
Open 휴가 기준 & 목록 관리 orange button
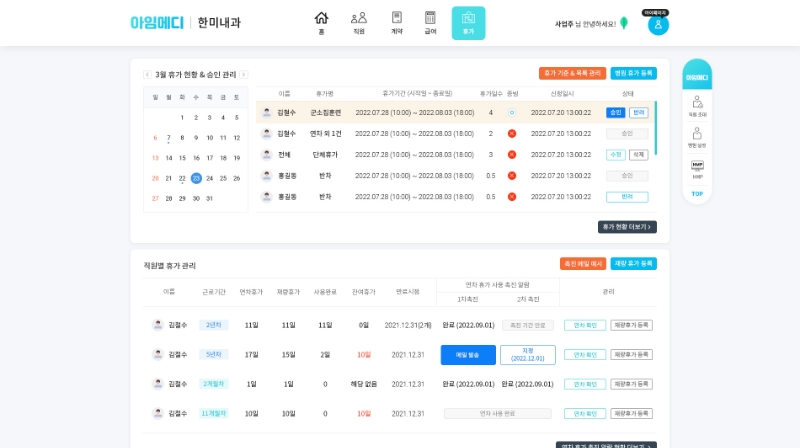click(572, 73)
